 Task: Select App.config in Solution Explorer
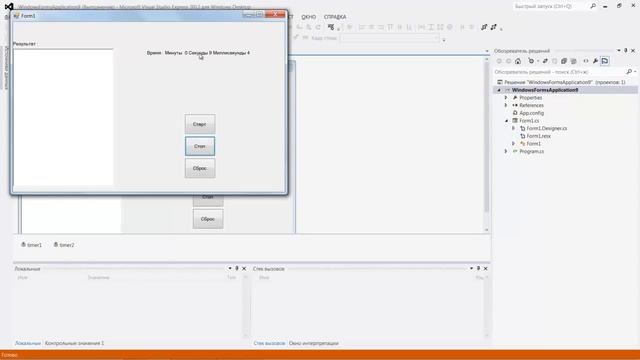point(531,113)
